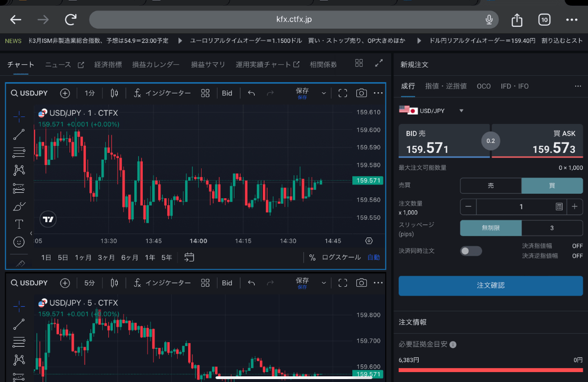Open indicator templates icon in the 1分 chart
This screenshot has width=588, height=382.
205,93
